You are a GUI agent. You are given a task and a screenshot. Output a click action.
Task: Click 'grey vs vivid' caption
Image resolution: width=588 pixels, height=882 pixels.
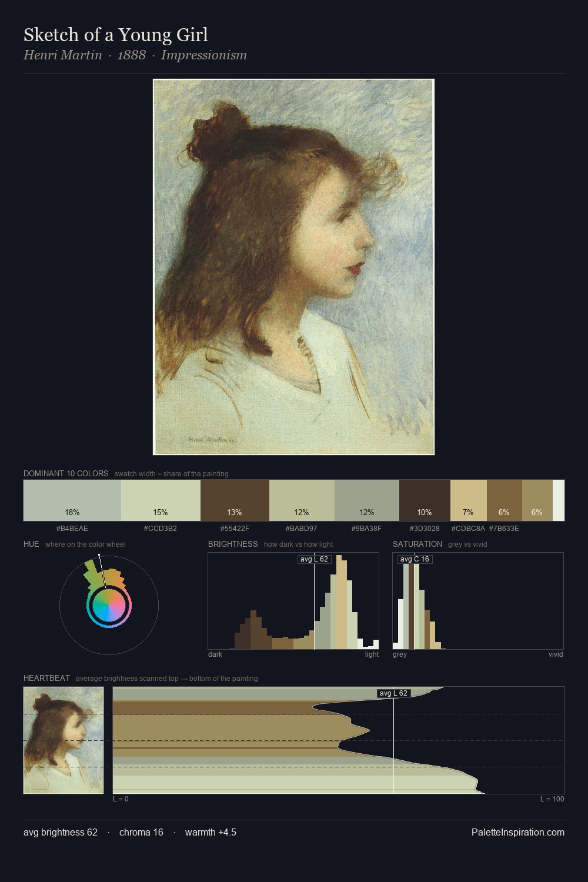click(467, 544)
